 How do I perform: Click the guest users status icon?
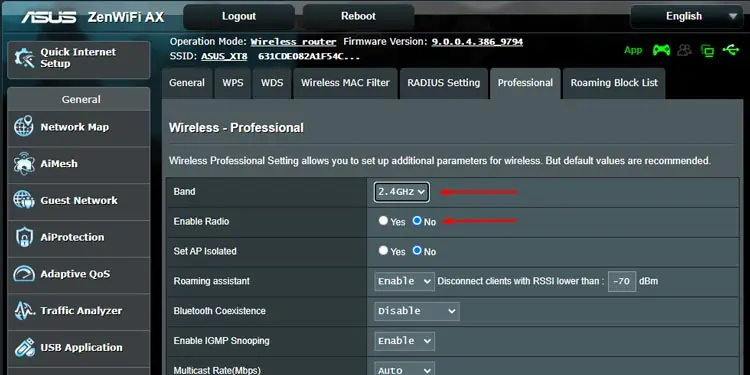[684, 50]
